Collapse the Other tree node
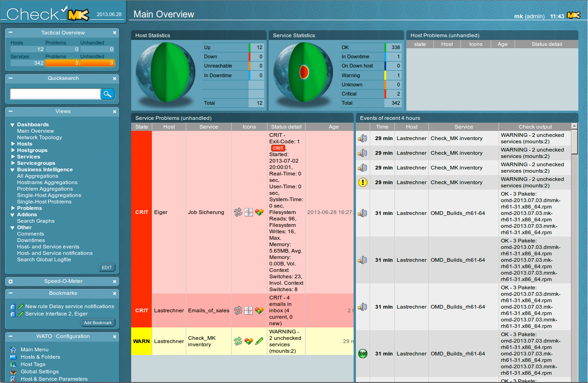This screenshot has height=383, width=588. click(x=13, y=228)
